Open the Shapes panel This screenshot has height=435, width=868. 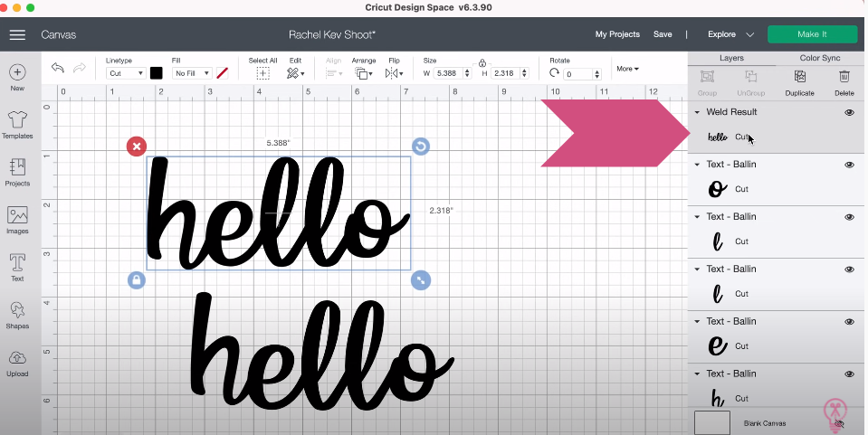pyautogui.click(x=17, y=315)
